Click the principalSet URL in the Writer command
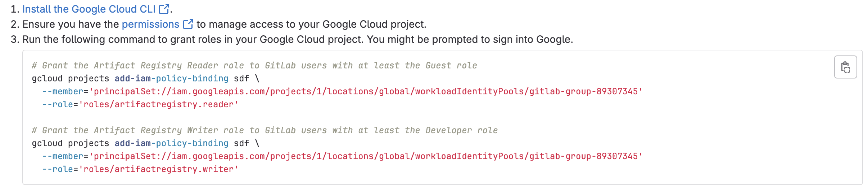Image resolution: width=868 pixels, height=193 pixels. 366,156
